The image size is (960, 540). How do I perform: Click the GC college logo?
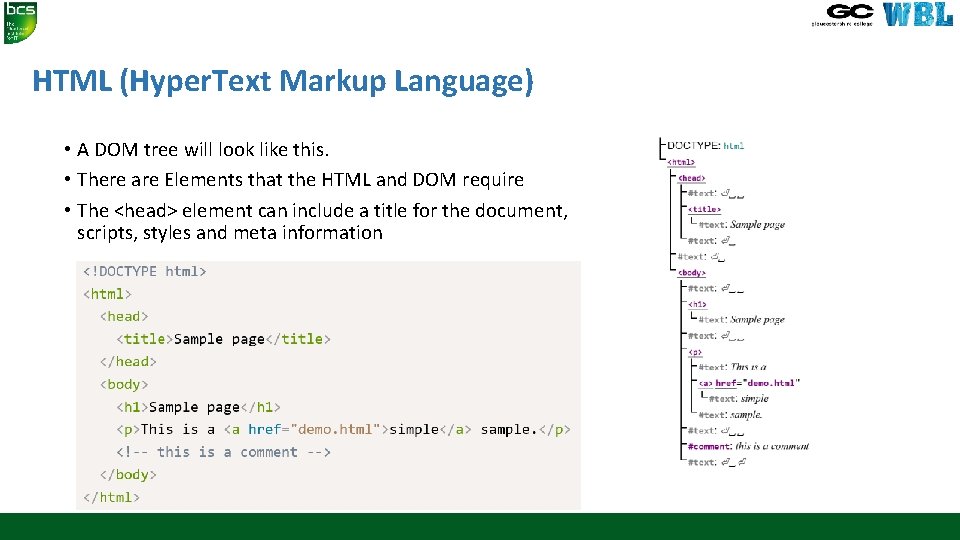tap(842, 15)
